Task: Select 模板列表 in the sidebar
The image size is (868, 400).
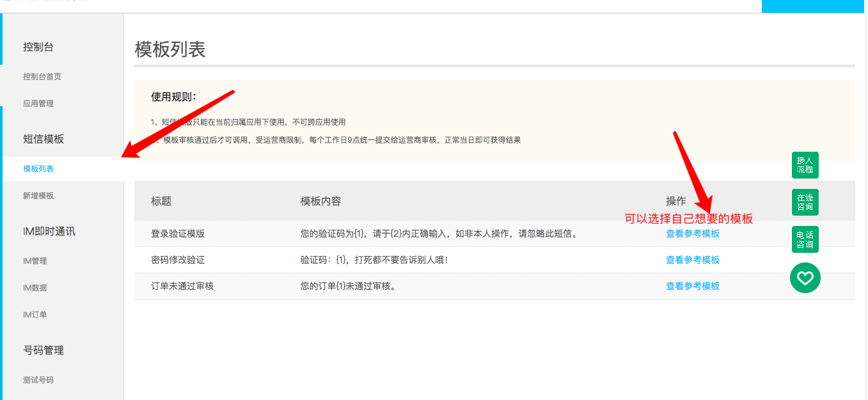Action: point(38,169)
